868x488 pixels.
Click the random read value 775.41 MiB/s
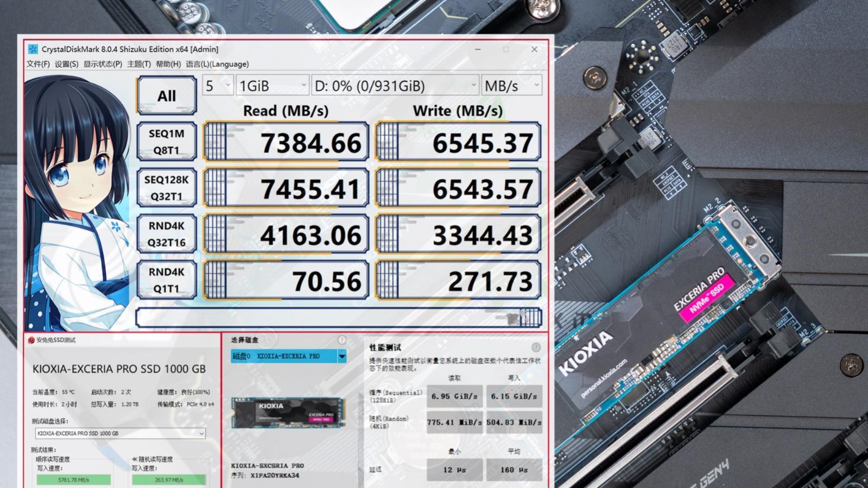[454, 422]
